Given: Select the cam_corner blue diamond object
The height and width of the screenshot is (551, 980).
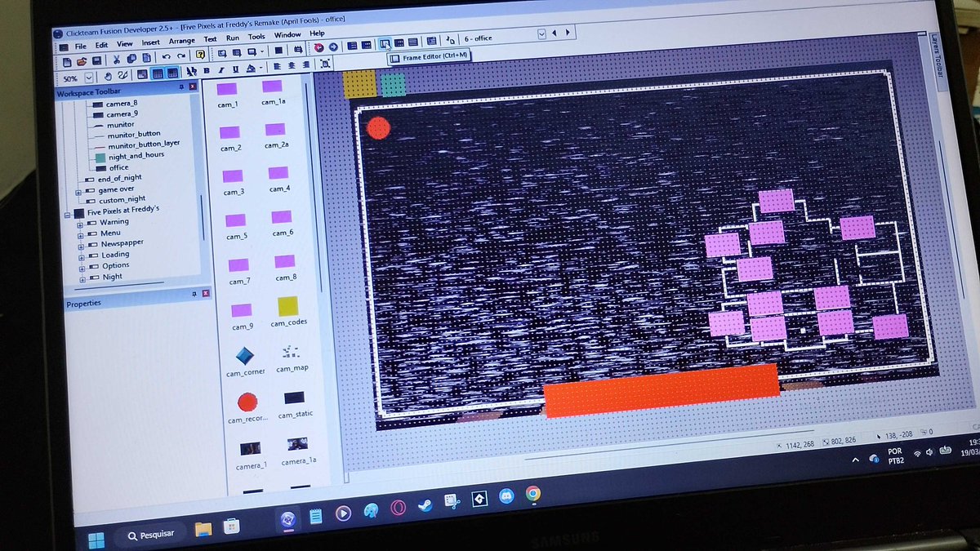Looking at the screenshot, I should pos(244,356).
